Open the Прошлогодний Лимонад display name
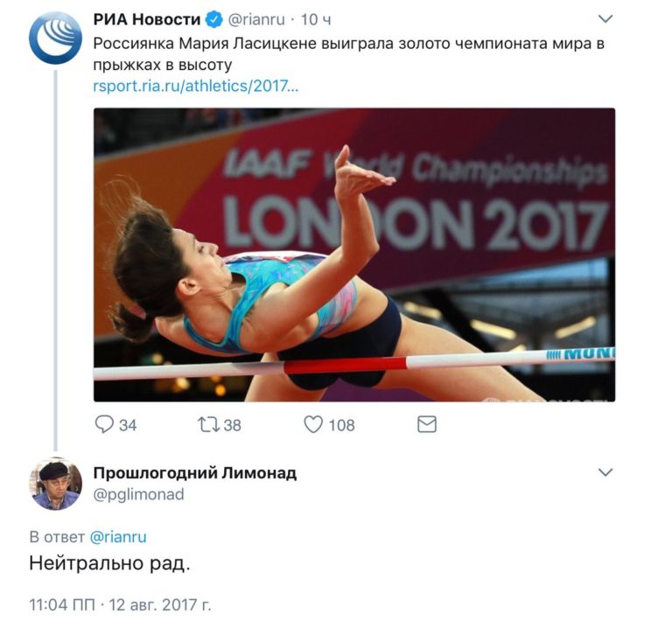 195,473
